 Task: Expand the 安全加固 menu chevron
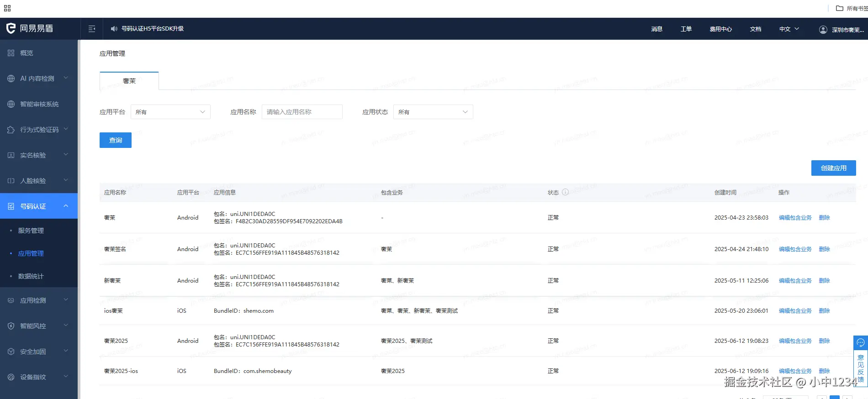(x=66, y=351)
